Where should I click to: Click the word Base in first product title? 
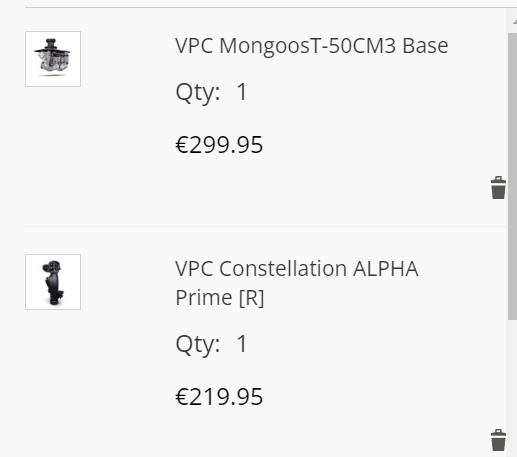(x=425, y=46)
